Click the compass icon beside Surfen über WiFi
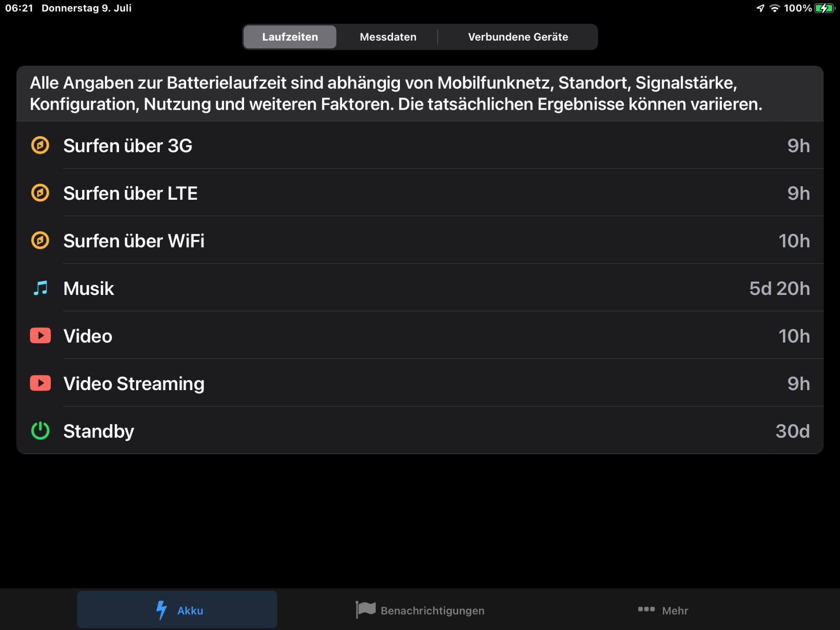The height and width of the screenshot is (630, 840). coord(40,240)
